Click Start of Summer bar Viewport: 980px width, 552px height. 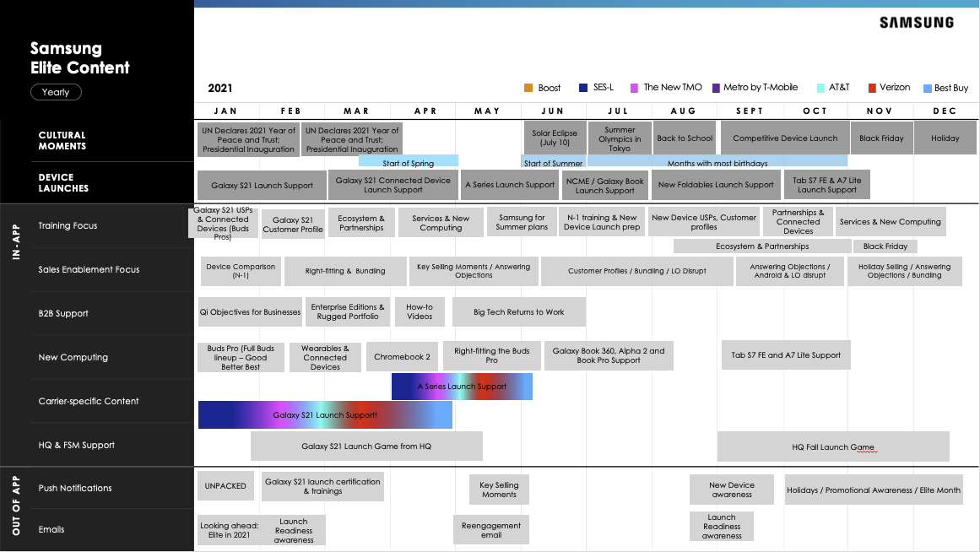click(x=553, y=161)
